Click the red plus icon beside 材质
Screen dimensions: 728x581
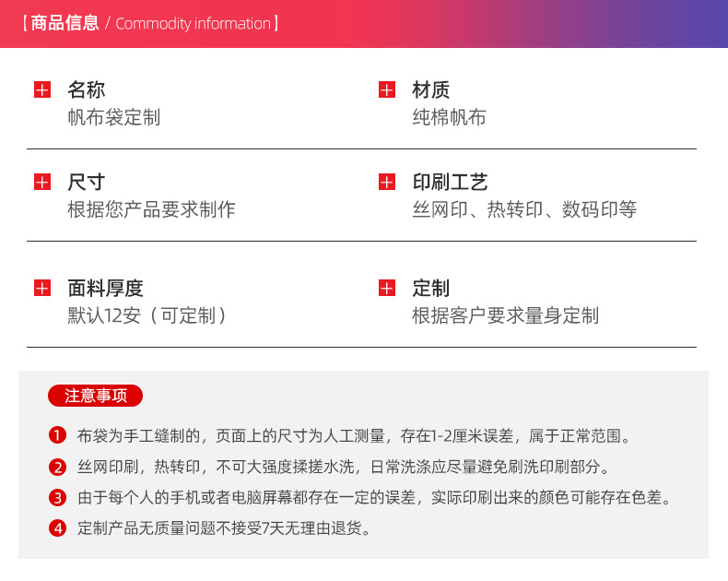387,90
